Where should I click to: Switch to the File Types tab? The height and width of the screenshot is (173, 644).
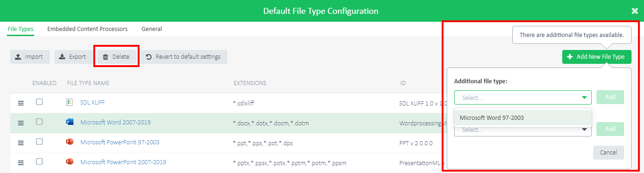(21, 29)
